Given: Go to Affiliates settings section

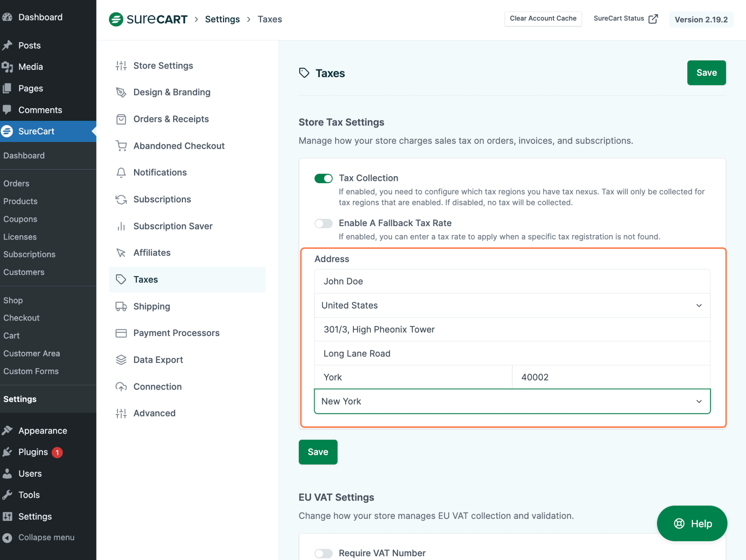Looking at the screenshot, I should 152,253.
